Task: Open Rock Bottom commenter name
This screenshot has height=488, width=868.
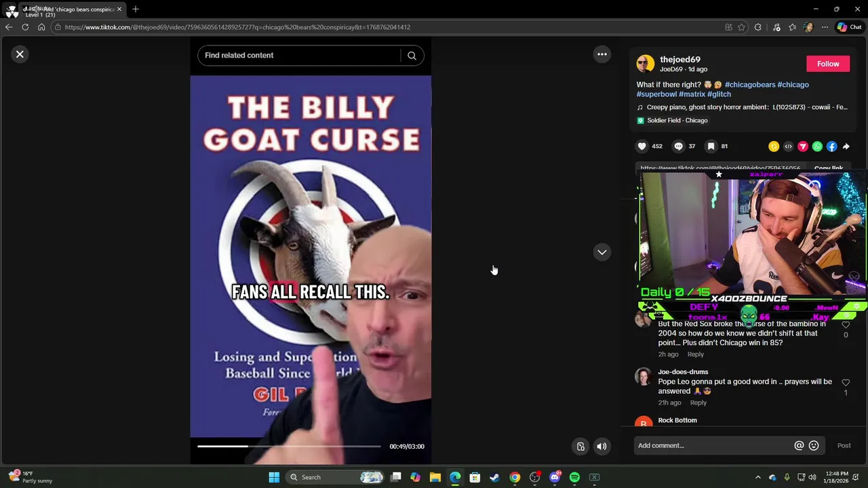Action: tap(677, 420)
